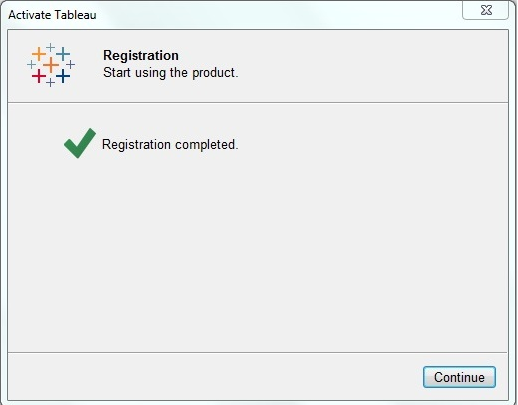Click the 'Activate Tableau' window title

point(52,15)
